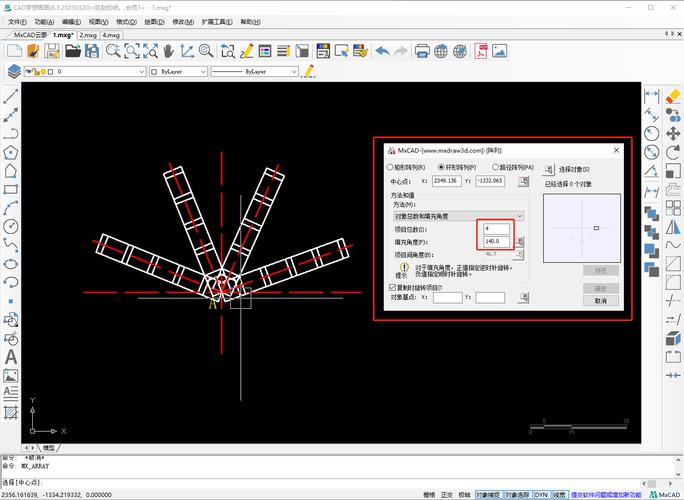Switch to the 2.mxg document tab
Image resolution: width=684 pixels, height=500 pixels.
88,35
